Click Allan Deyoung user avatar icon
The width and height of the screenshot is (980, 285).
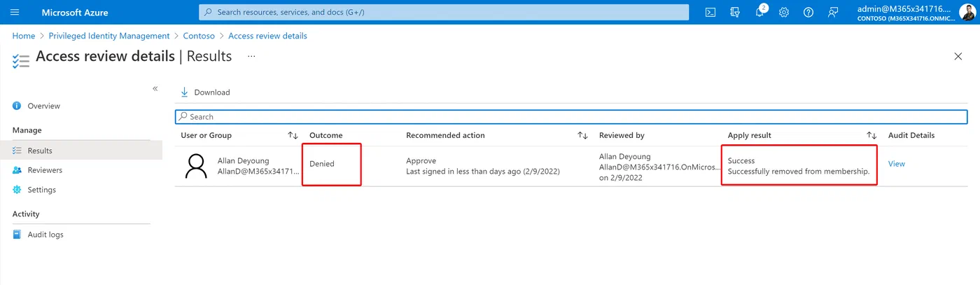click(x=196, y=166)
